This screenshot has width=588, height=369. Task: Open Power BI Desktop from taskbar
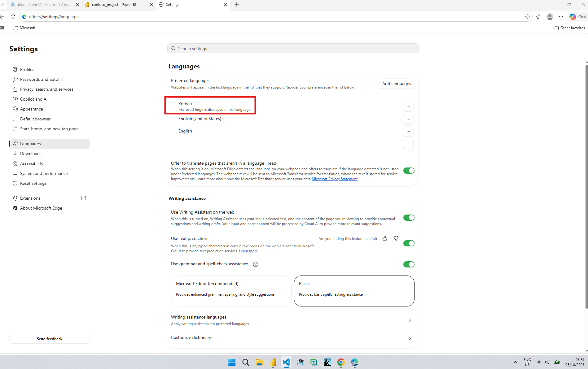pyautogui.click(x=273, y=362)
